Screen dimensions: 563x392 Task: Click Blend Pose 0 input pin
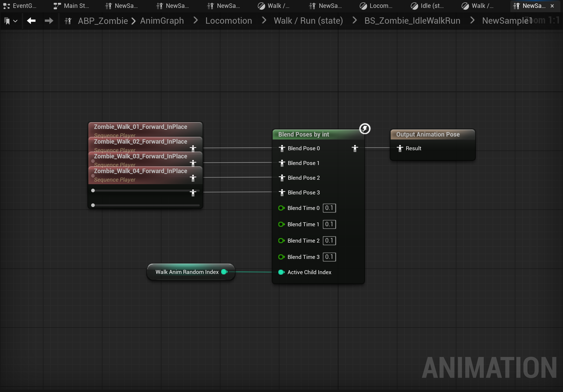tap(282, 148)
